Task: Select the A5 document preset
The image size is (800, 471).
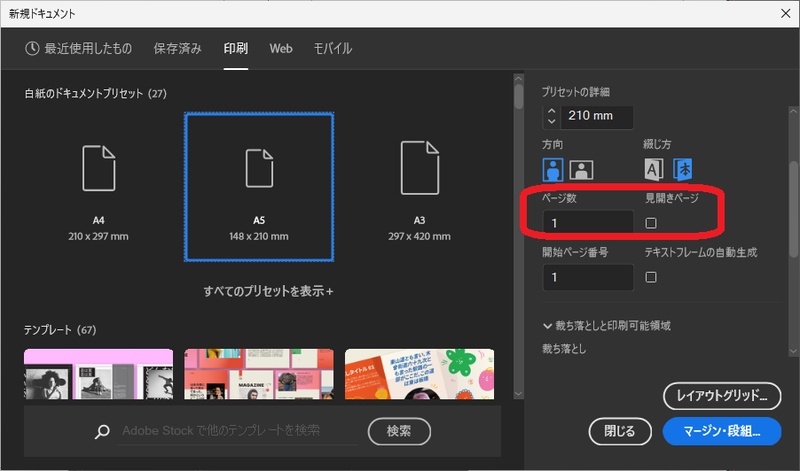Action: [259, 187]
